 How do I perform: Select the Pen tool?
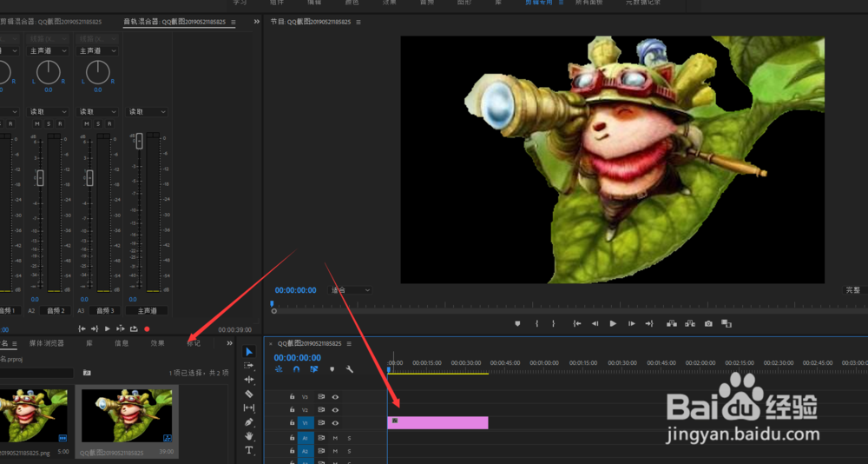click(x=249, y=422)
